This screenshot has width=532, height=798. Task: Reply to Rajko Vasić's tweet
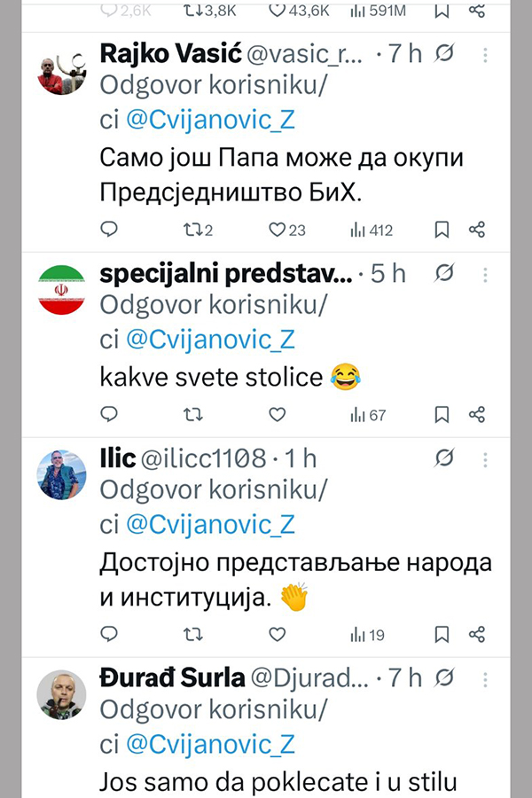point(109,230)
